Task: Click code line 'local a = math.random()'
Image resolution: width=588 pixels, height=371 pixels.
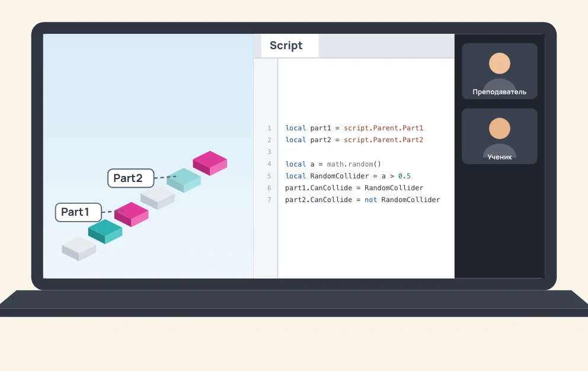Action: [333, 164]
